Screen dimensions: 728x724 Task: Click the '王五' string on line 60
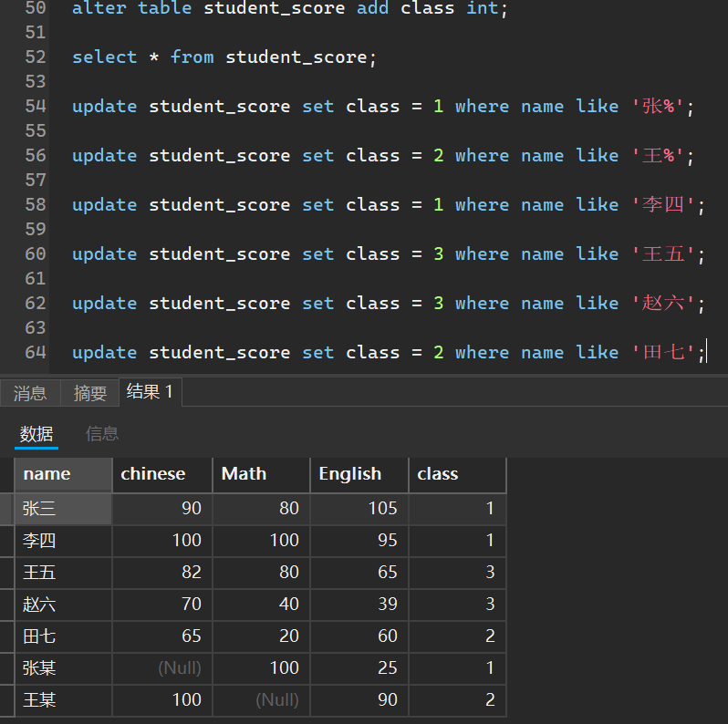pos(663,254)
